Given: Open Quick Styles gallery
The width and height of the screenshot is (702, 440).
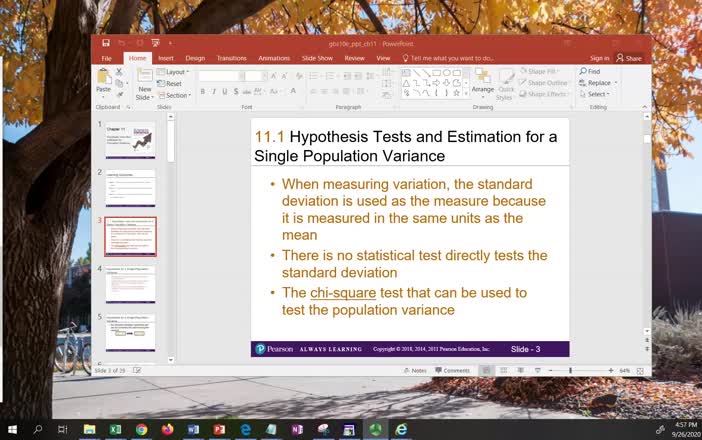Looking at the screenshot, I should [x=507, y=84].
